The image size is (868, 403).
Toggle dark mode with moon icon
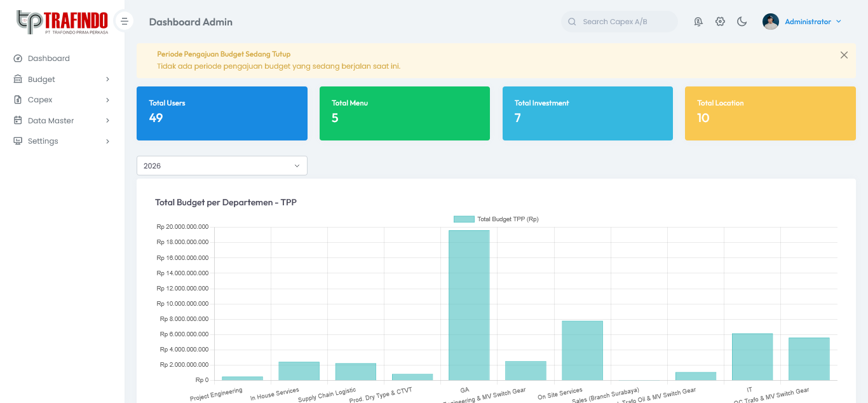(742, 22)
